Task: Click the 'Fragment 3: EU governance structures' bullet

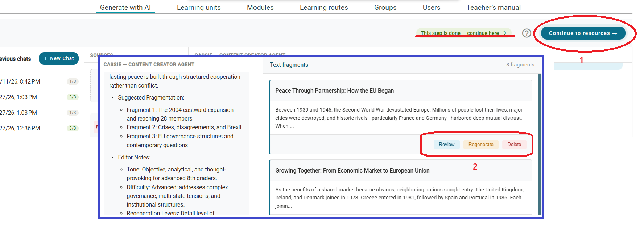Action: (180, 141)
